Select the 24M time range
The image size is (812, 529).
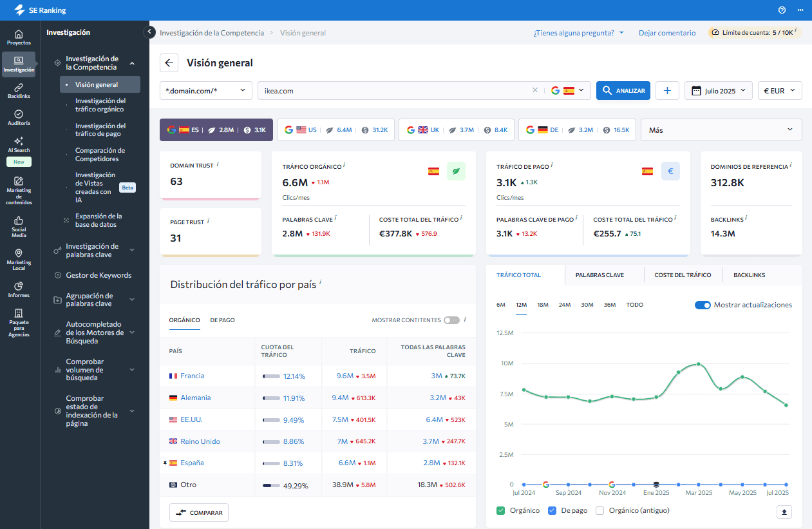(x=565, y=305)
